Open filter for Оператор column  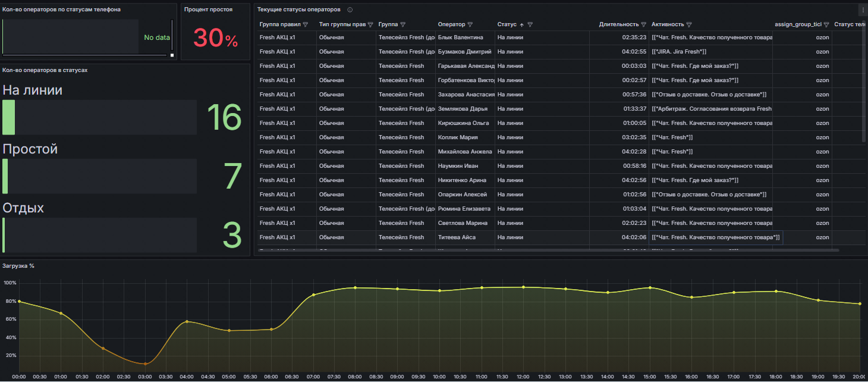point(470,24)
